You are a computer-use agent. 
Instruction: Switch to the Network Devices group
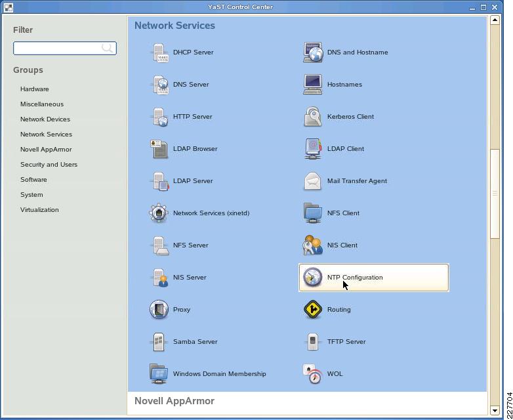click(x=45, y=119)
